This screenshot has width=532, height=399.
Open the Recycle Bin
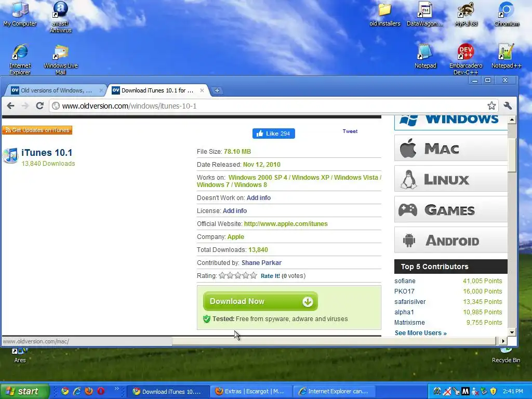click(x=506, y=355)
